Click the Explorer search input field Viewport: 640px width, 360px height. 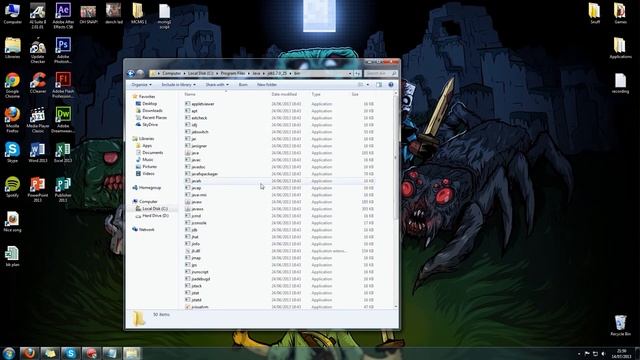coord(380,73)
